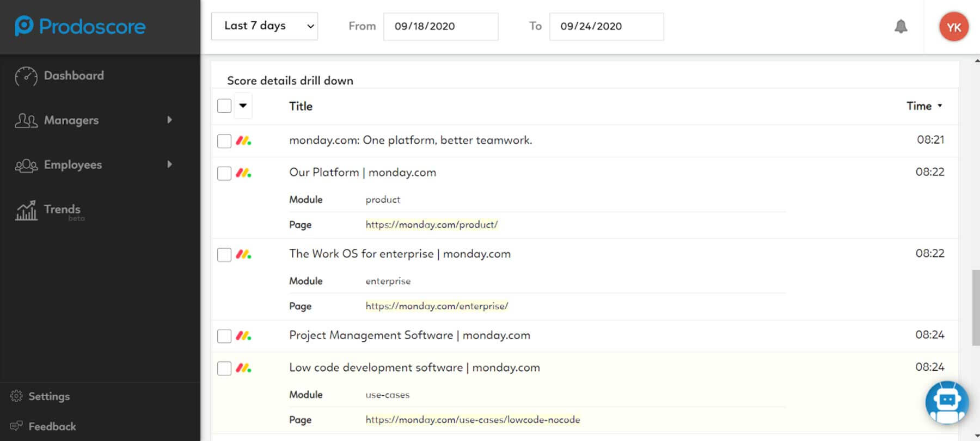Check the 'Work OS for enterprise' row

click(x=224, y=254)
